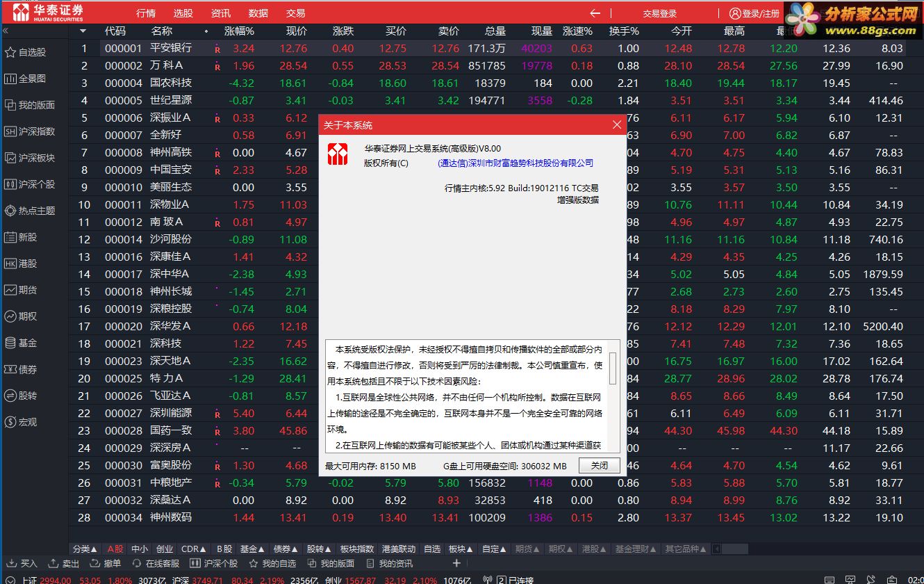Select stock row 神州数码
924x584 pixels.
click(489, 517)
